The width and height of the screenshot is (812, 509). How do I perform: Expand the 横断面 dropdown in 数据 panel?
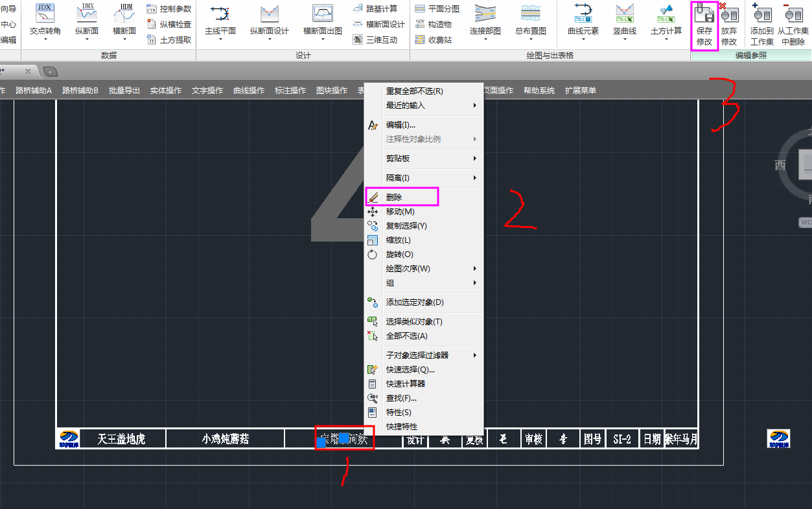tap(124, 40)
